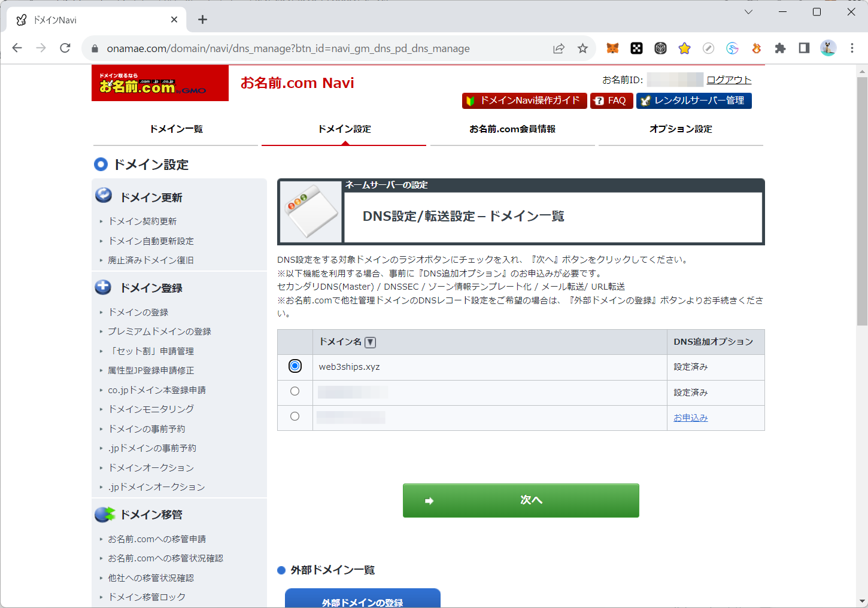The width and height of the screenshot is (868, 608).
Task: Switch to the ドメイン一覧 tab
Action: click(x=176, y=129)
